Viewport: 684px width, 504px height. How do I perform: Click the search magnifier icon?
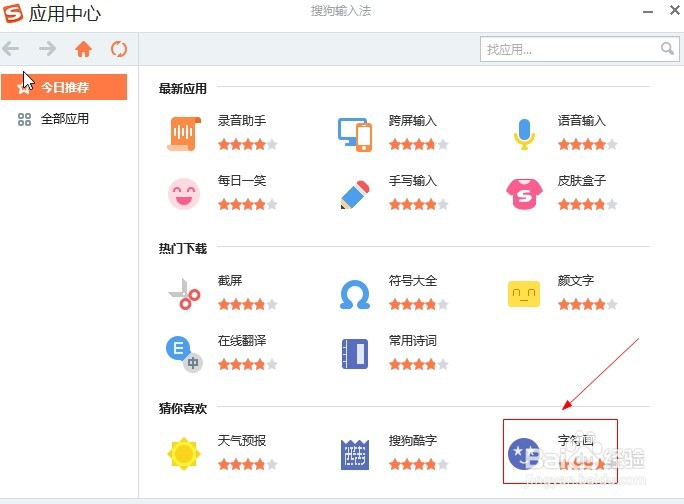667,48
